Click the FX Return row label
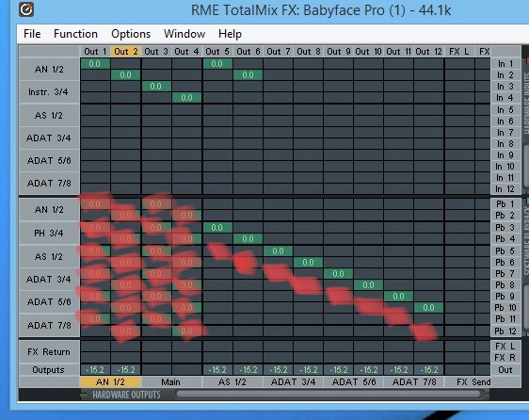529x420 pixels. tap(49, 352)
